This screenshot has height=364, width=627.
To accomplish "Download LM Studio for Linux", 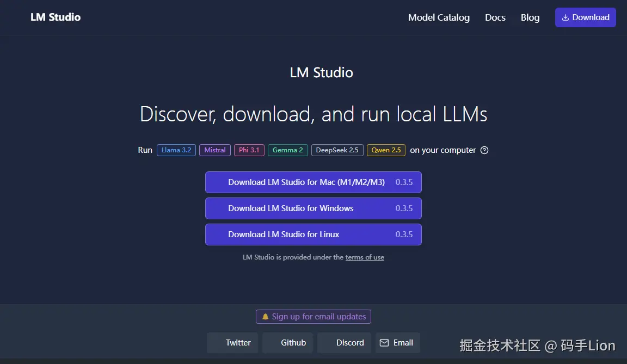I will (313, 234).
